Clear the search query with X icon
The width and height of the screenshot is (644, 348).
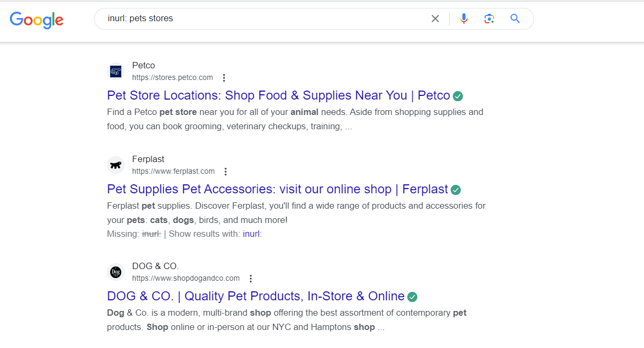[435, 19]
